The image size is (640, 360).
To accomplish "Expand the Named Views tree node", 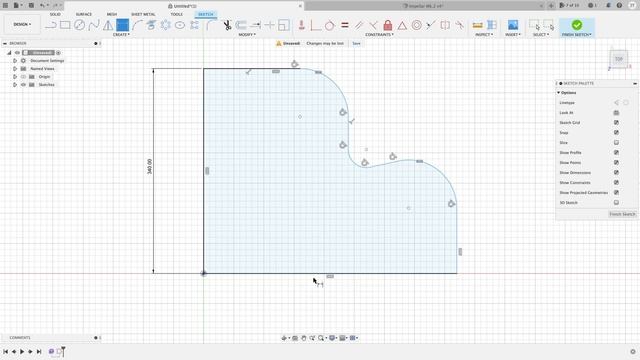I will coord(15,69).
